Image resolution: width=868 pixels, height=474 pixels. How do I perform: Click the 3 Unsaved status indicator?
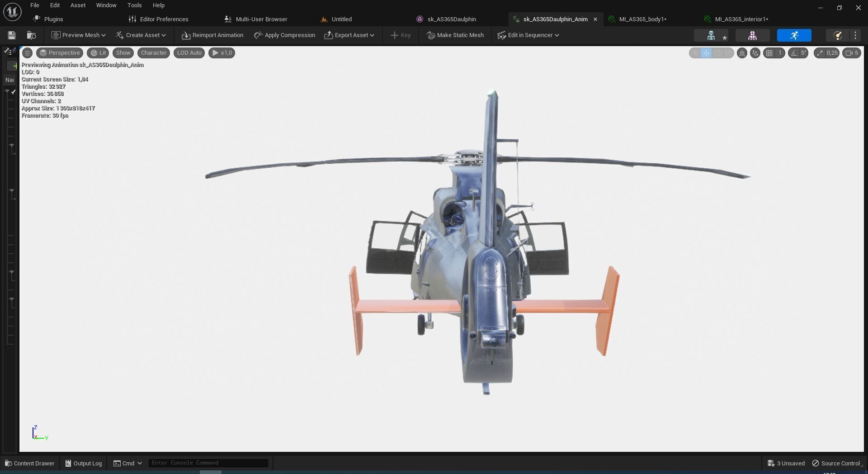786,463
